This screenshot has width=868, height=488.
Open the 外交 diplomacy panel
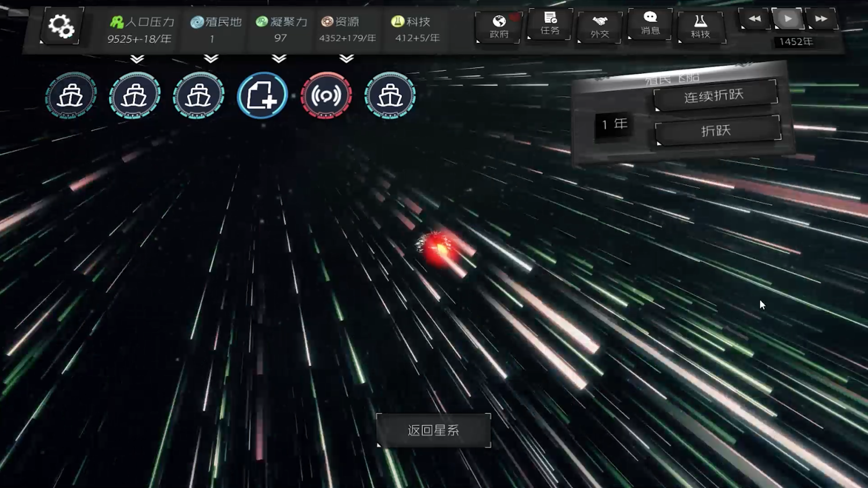click(x=599, y=27)
